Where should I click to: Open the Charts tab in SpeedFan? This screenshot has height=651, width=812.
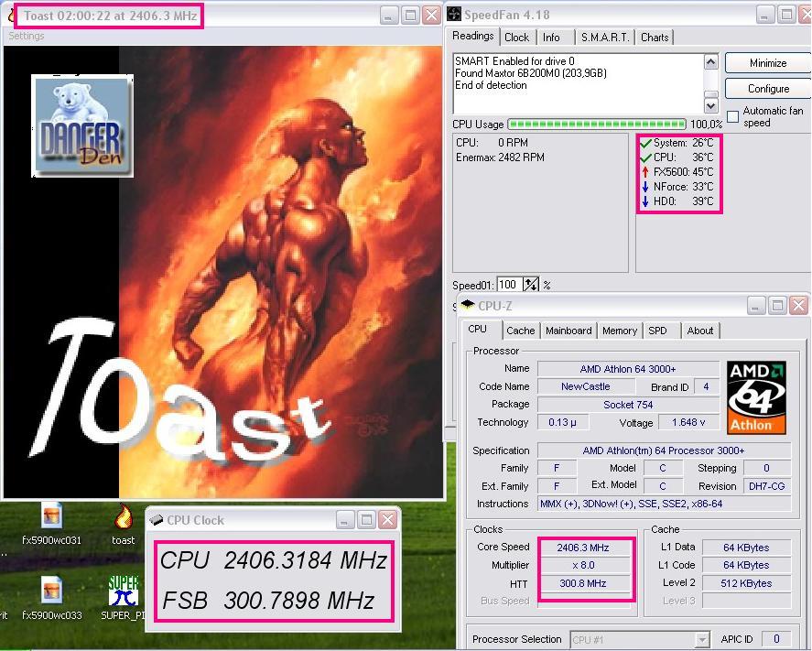tap(655, 38)
